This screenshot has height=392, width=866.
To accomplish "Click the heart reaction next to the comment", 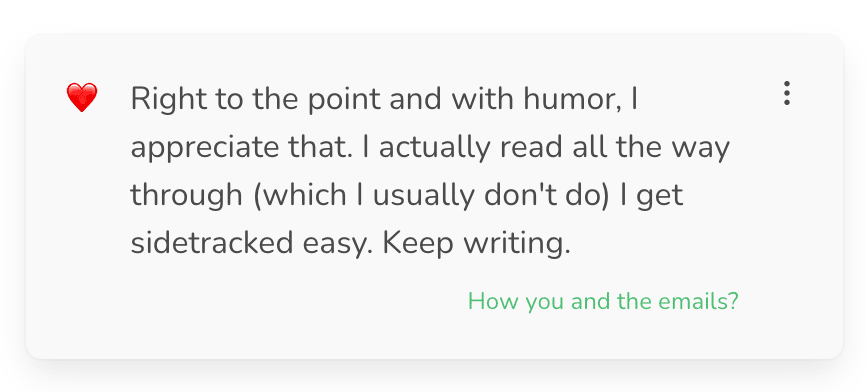I will (x=82, y=98).
